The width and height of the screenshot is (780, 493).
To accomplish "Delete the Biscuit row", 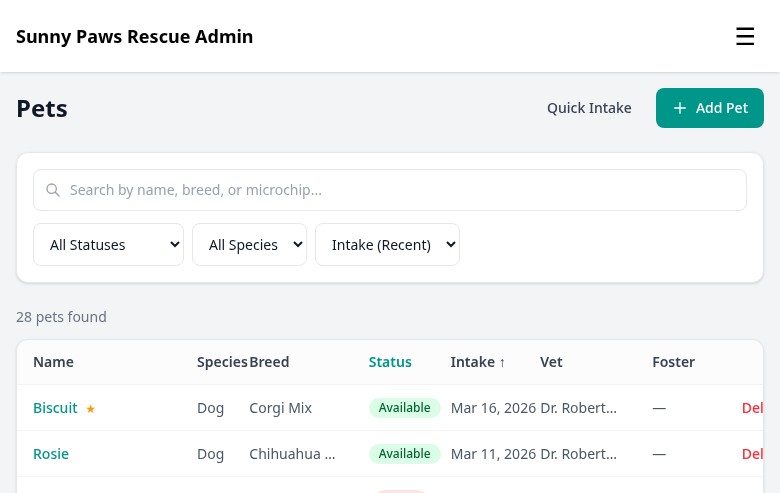I will click(752, 408).
